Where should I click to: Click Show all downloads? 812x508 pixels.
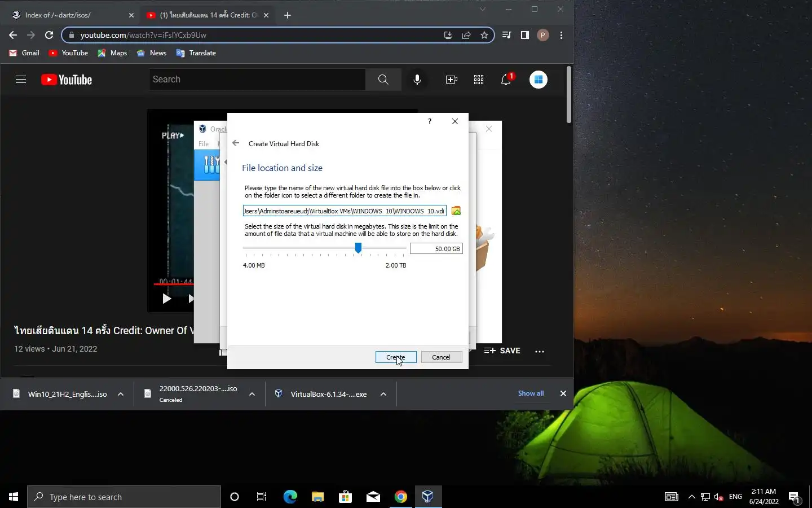531,393
